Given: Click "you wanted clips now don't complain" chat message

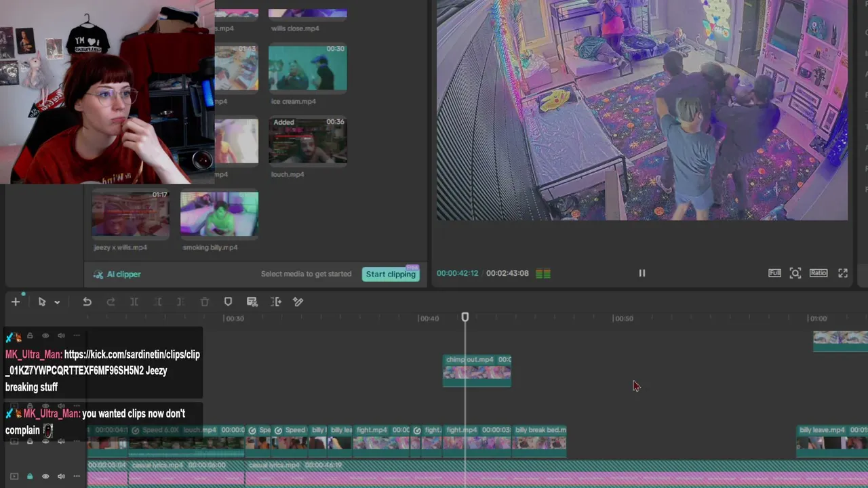Looking at the screenshot, I should pyautogui.click(x=95, y=422).
